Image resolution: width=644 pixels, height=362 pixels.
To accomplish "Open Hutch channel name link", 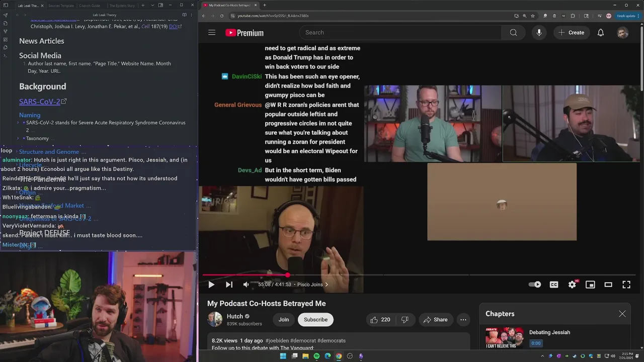I will [x=235, y=316].
